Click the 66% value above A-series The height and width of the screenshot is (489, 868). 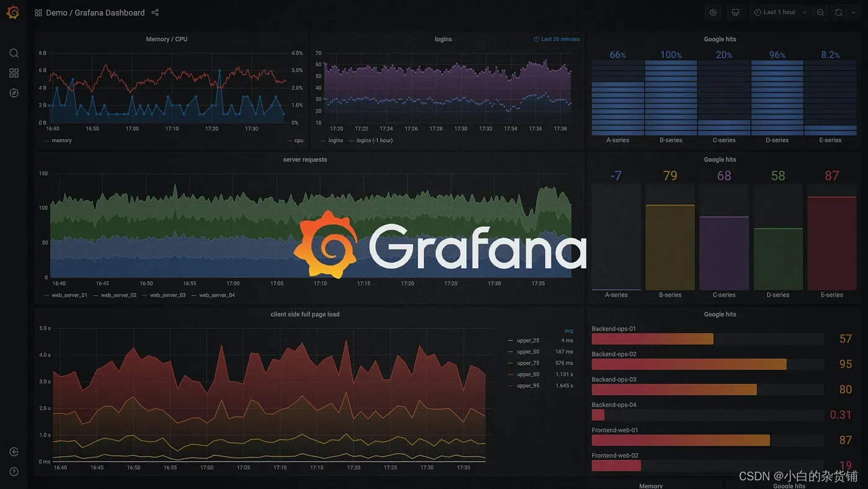tap(618, 55)
